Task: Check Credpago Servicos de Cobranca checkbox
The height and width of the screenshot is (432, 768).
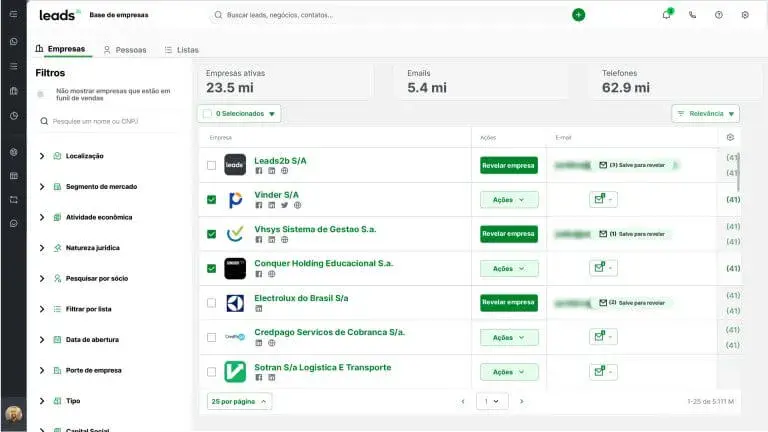Action: click(x=211, y=337)
